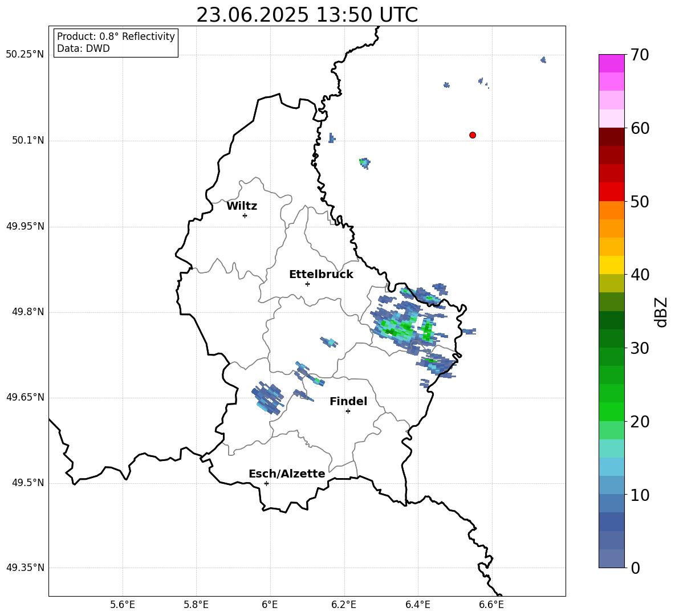Click the colorbar tick label 10
This screenshot has width=675, height=616.
point(640,495)
